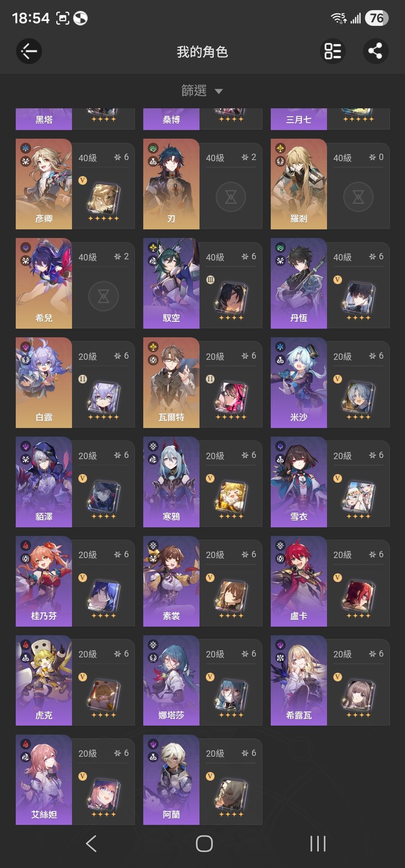Select 丹恆 character portrait
This screenshot has width=405, height=868.
tap(299, 283)
